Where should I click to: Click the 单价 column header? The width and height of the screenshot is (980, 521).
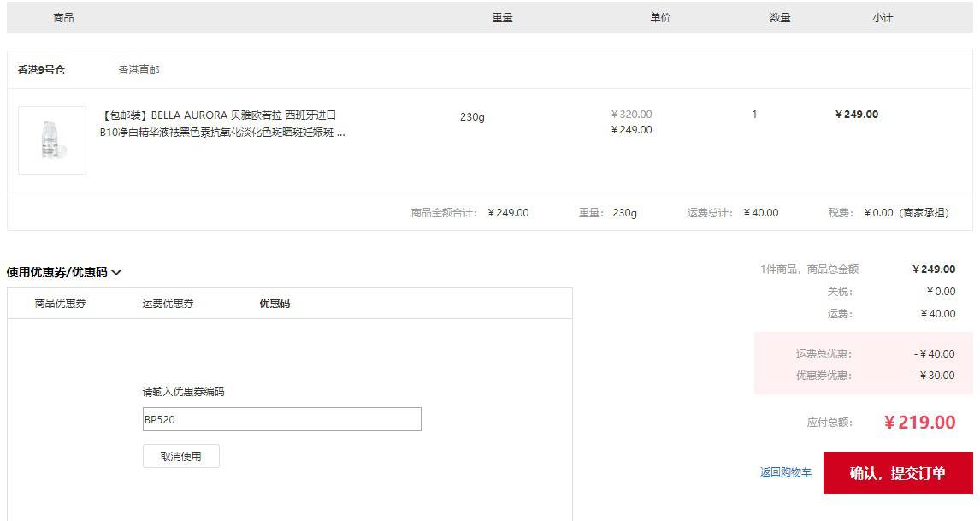(x=659, y=16)
